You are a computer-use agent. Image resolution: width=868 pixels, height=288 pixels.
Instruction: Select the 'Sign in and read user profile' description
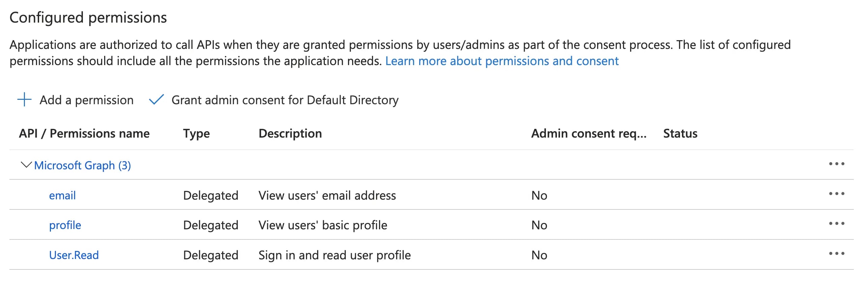click(334, 255)
